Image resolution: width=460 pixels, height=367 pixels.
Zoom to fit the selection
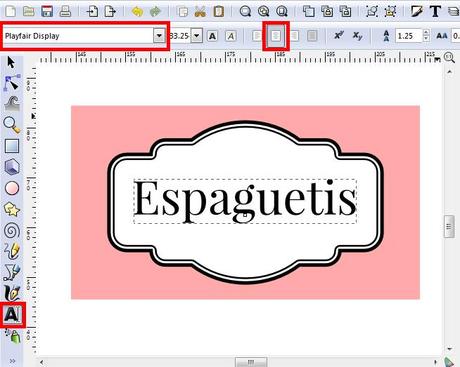pyautogui.click(x=245, y=11)
